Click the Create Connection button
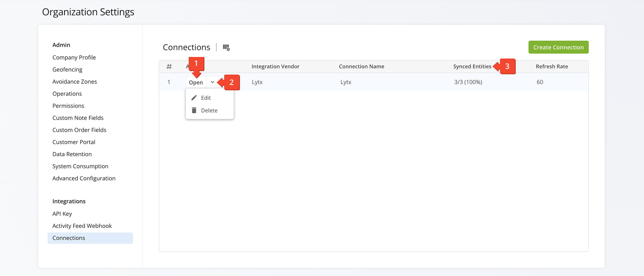 pyautogui.click(x=558, y=47)
